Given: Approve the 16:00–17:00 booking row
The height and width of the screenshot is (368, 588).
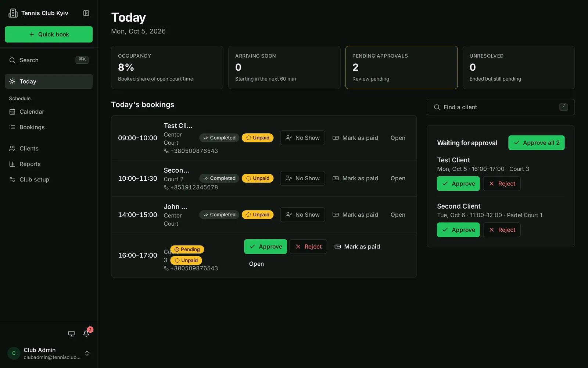Looking at the screenshot, I should (265, 247).
